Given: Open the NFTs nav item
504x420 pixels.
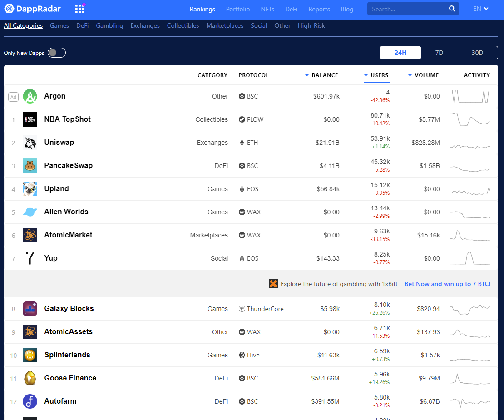Looking at the screenshot, I should 267,10.
